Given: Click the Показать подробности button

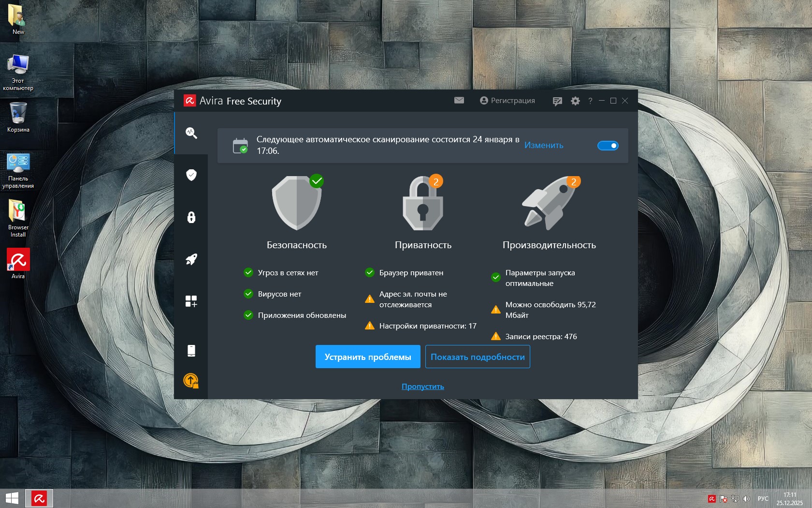Looking at the screenshot, I should coord(478,357).
